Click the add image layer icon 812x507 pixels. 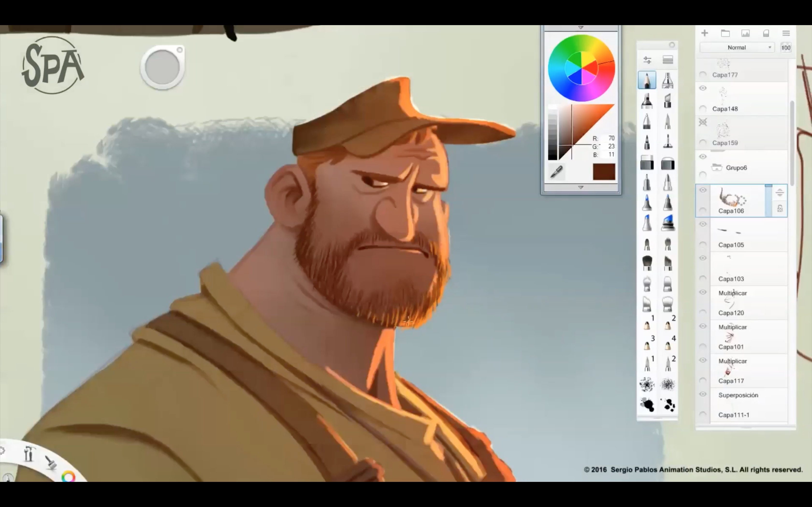tap(745, 33)
